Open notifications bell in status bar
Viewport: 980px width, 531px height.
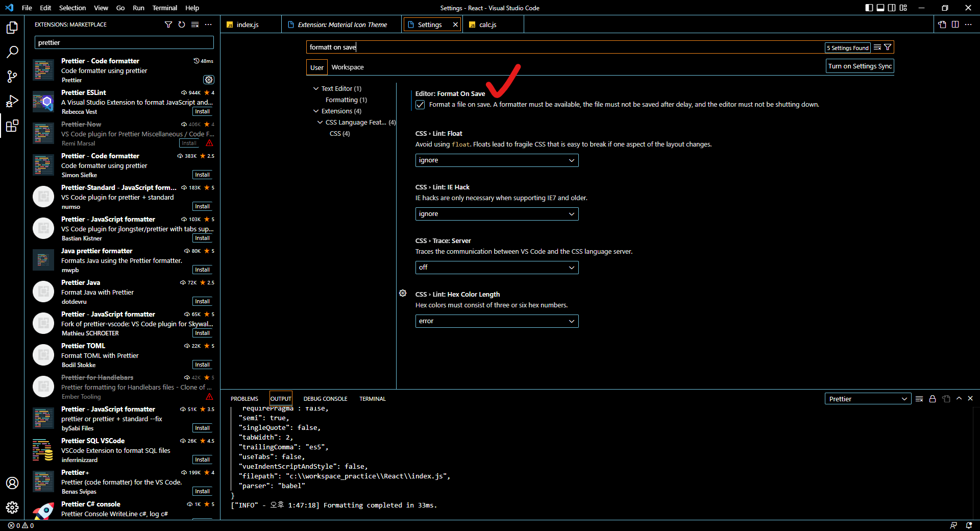point(969,525)
